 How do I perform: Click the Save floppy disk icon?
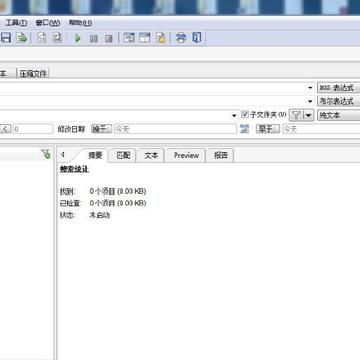(x=6, y=38)
